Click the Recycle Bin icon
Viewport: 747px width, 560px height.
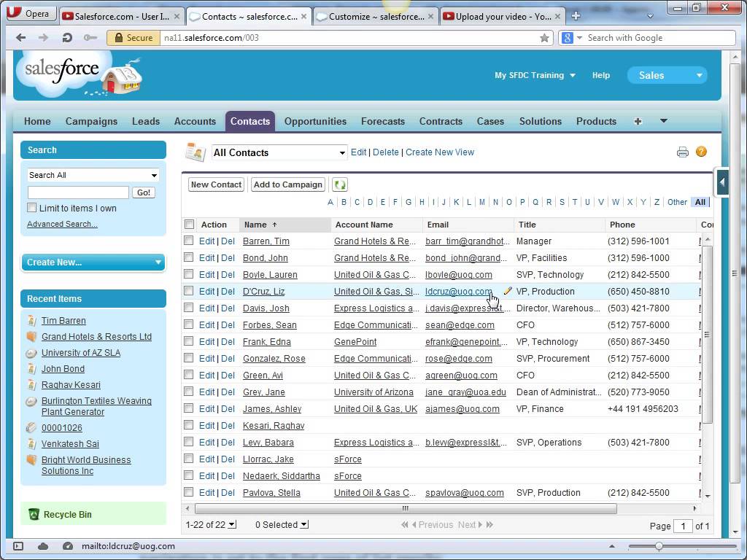[x=34, y=514]
